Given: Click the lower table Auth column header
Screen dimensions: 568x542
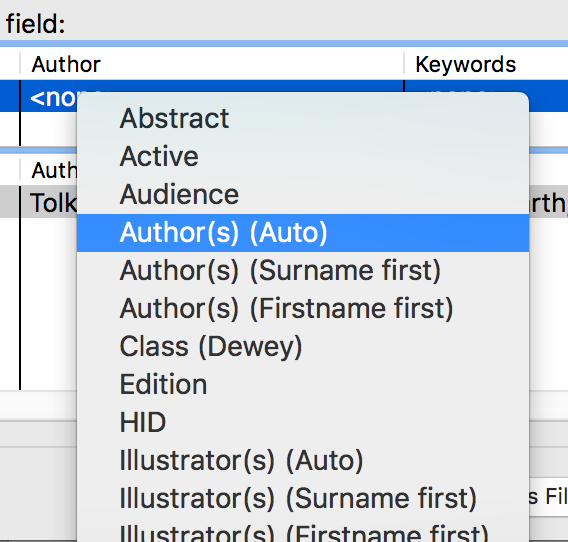Looking at the screenshot, I should [49, 170].
